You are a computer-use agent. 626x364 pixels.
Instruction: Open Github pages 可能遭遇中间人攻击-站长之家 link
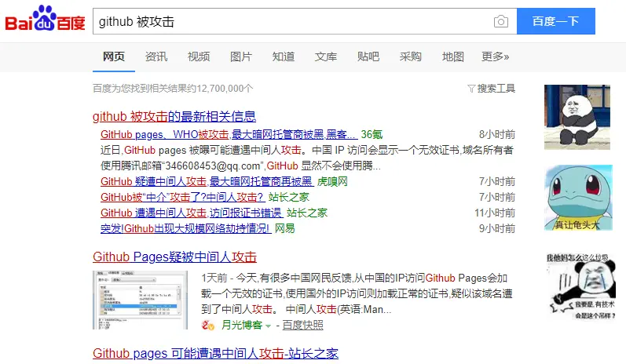(215, 354)
